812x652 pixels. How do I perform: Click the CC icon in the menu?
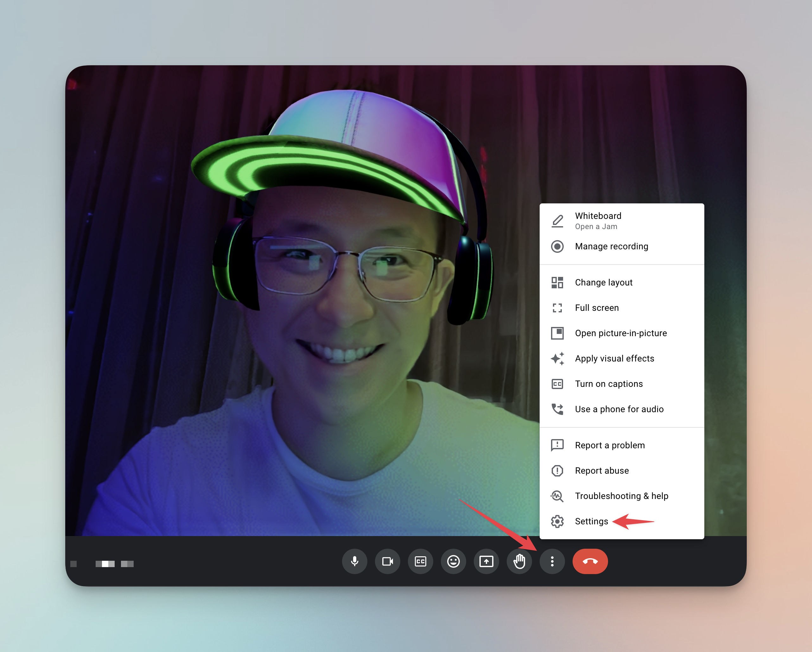coord(557,384)
